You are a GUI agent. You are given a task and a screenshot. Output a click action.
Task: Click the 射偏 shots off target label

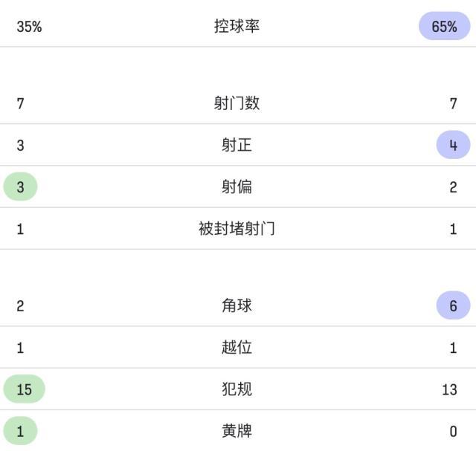(237, 186)
